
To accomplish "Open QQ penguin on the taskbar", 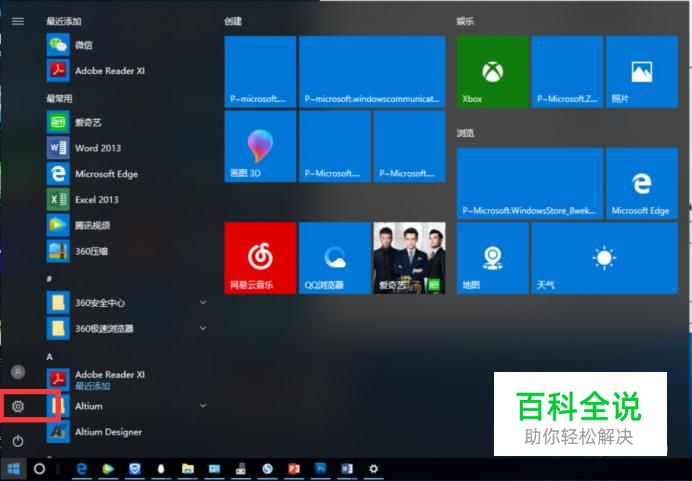I will click(x=161, y=469).
